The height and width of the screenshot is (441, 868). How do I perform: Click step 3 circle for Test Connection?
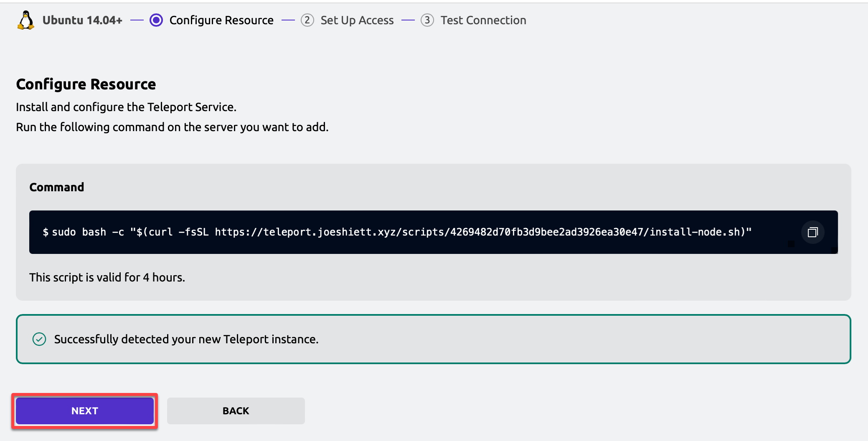427,20
